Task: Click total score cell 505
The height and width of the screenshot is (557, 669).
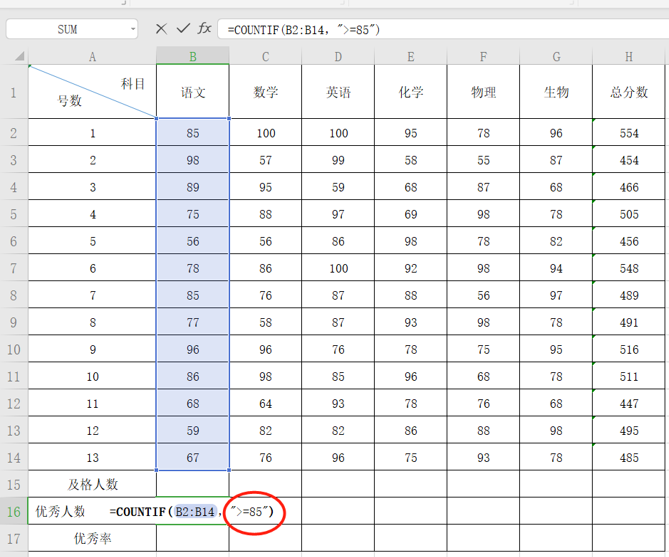Action: (x=629, y=214)
